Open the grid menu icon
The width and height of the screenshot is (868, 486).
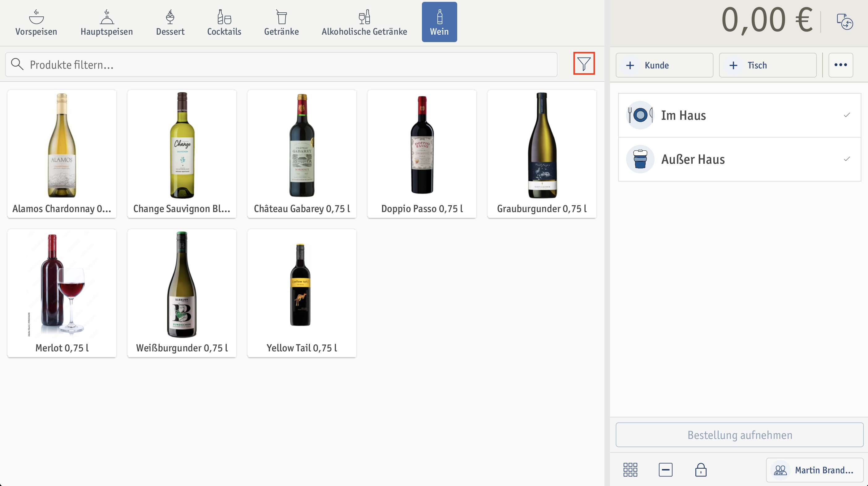click(x=630, y=470)
